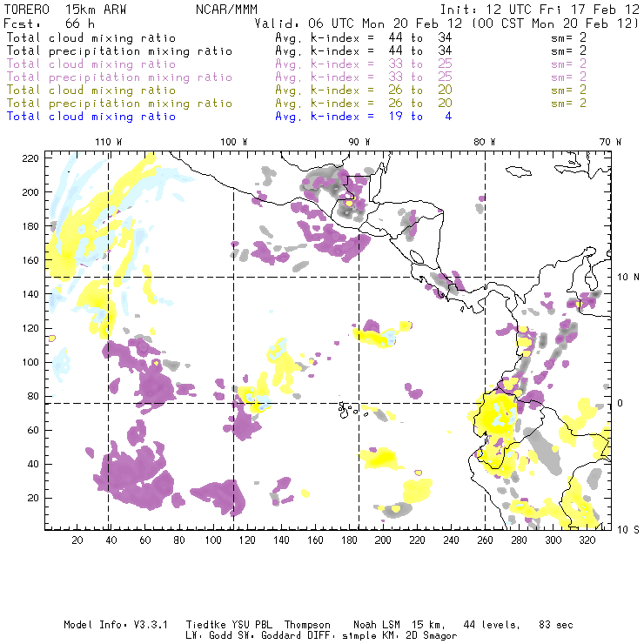The width and height of the screenshot is (644, 644).
Task: Click the '260' tick label on the horizontal axis
Action: 485,540
